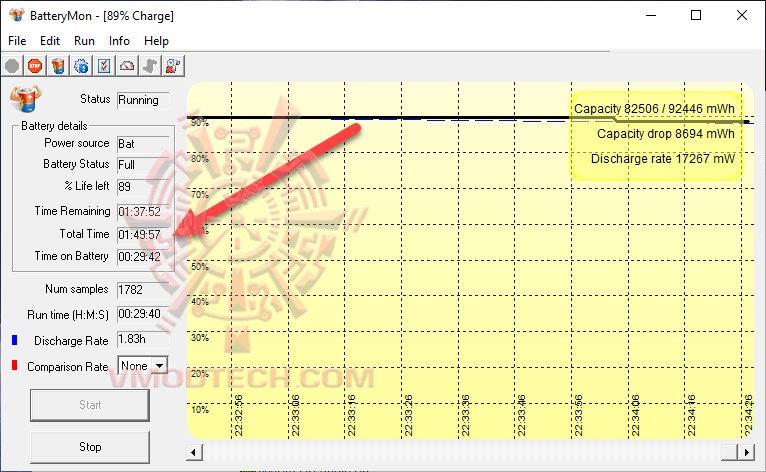Open battery information from the battery toolbar icon
Screen dimensions: 766x472
pyautogui.click(x=58, y=66)
